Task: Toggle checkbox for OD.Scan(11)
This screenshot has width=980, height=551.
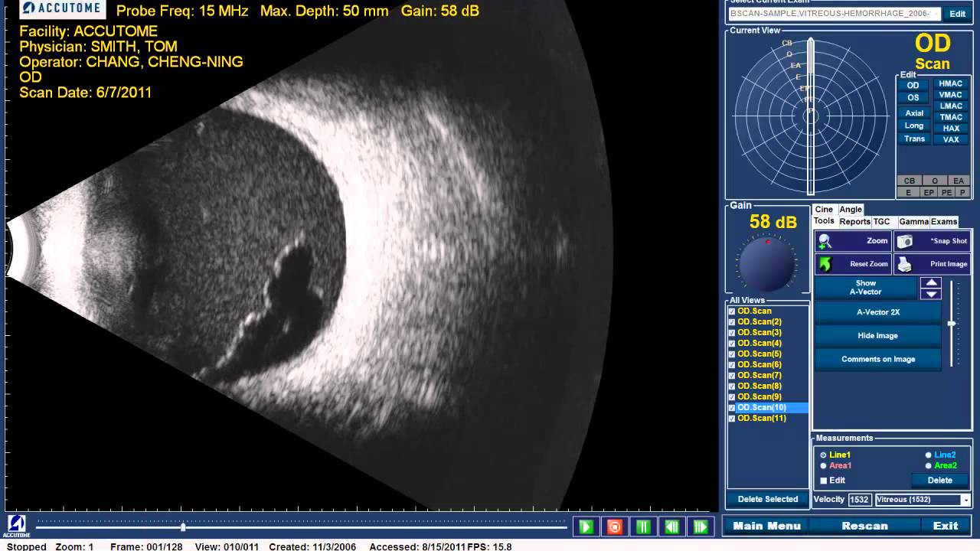Action: point(732,419)
